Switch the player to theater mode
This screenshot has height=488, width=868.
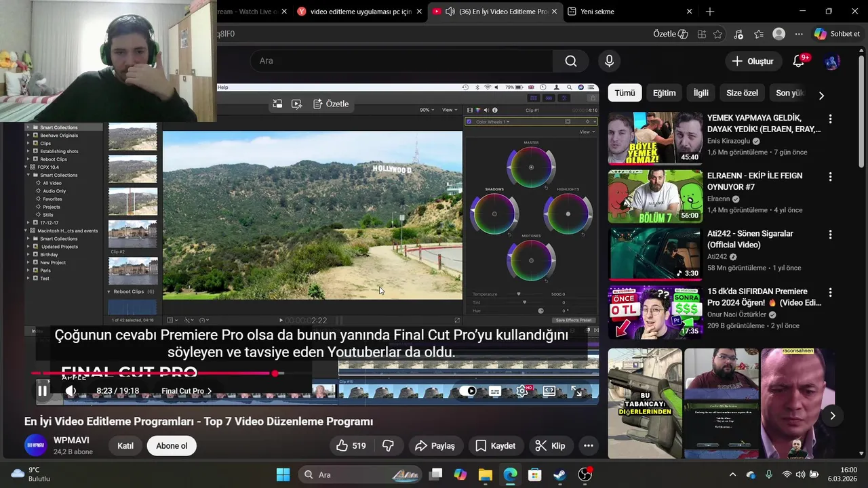click(x=549, y=391)
